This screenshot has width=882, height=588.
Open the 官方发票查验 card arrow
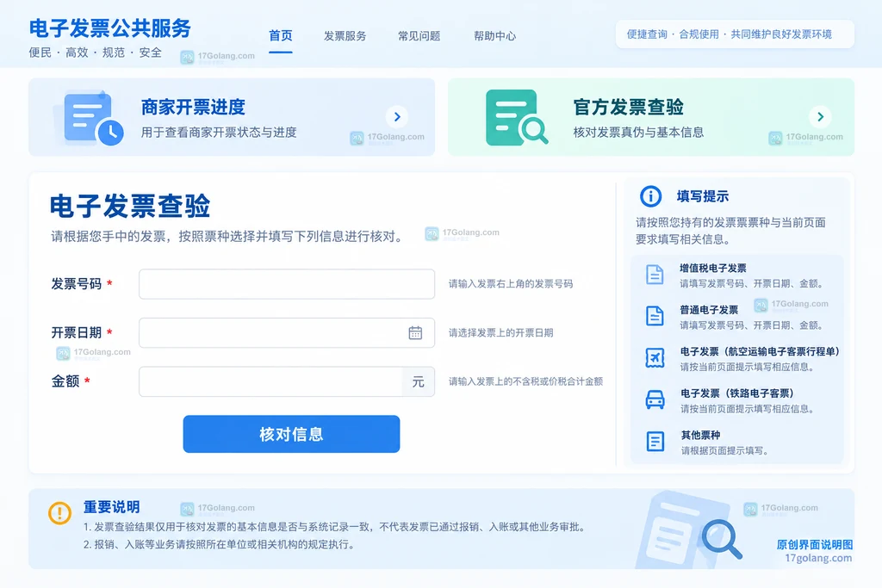click(x=820, y=117)
